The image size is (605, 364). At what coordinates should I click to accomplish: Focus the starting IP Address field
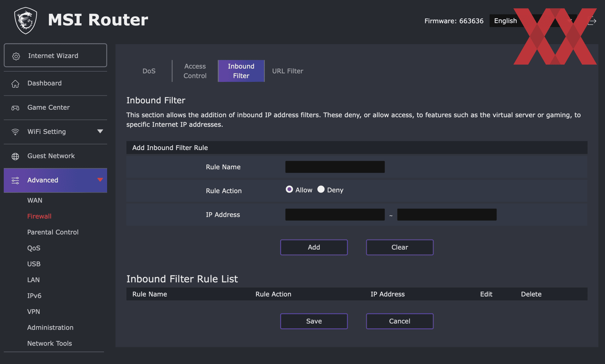335,215
